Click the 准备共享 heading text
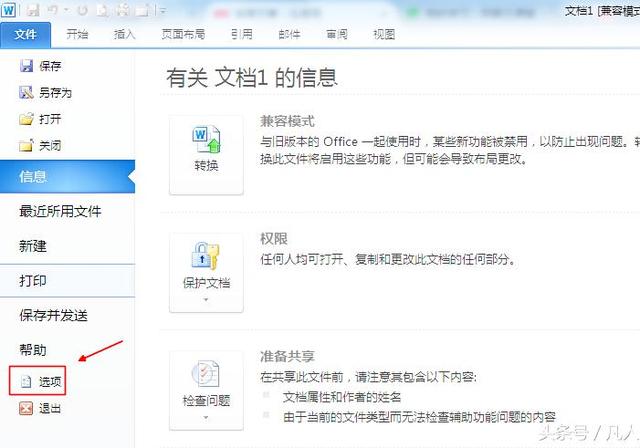Screen dimensions: 640x448 tap(287, 356)
